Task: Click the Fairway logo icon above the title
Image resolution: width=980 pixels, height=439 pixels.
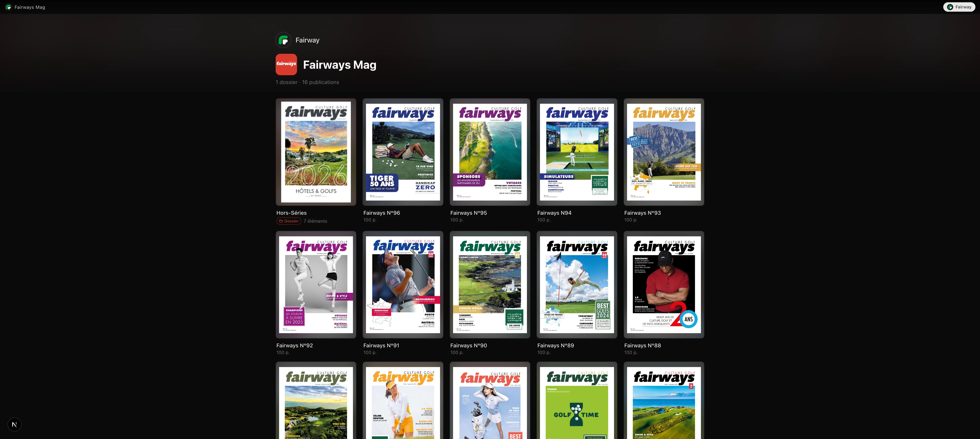Action: [283, 40]
